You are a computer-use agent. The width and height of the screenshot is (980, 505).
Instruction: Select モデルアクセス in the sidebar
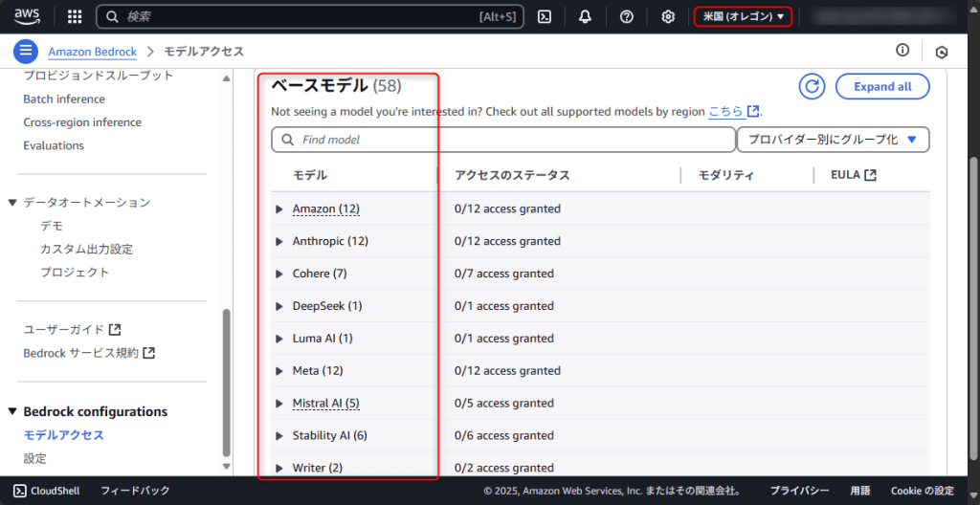tap(64, 435)
